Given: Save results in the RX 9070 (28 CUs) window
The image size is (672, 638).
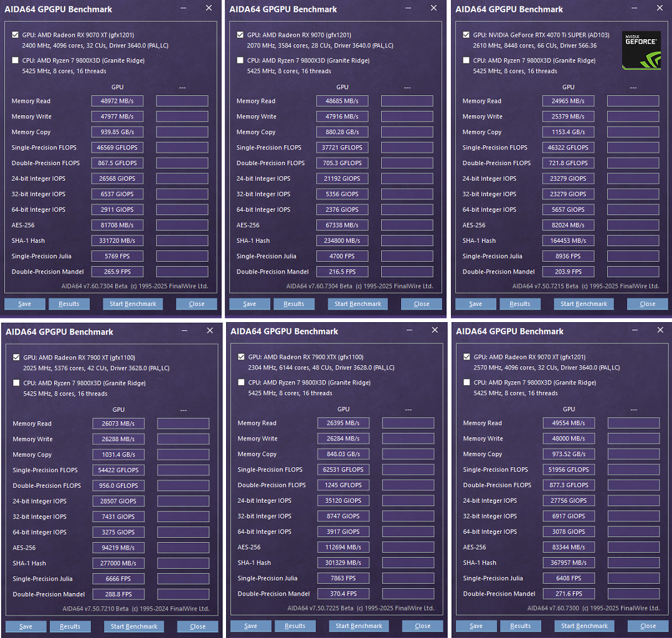Looking at the screenshot, I should 250,304.
